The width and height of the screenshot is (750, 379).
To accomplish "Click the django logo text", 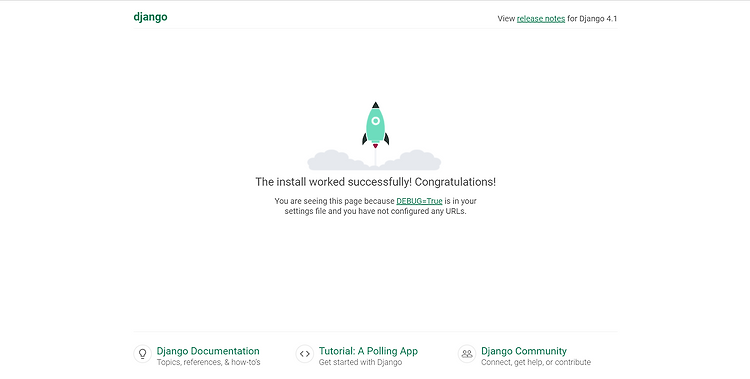I will click(x=150, y=17).
